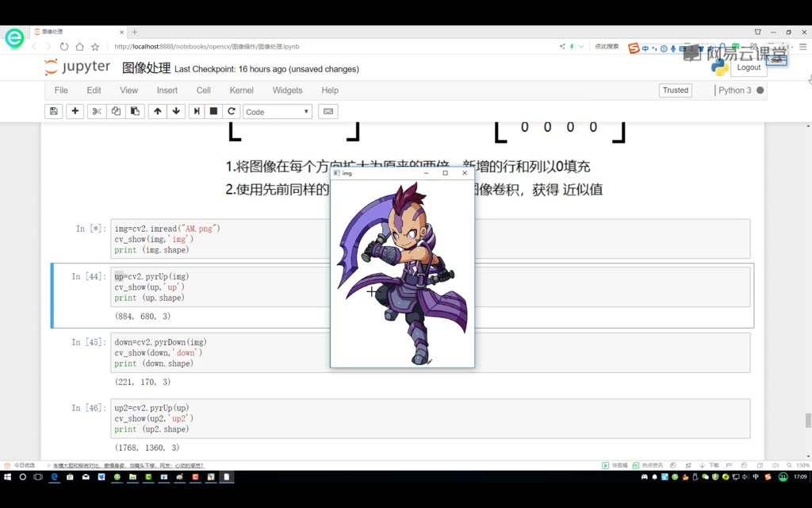Save the notebook with the floppy icon
Screen dimensions: 812x508
[53, 111]
